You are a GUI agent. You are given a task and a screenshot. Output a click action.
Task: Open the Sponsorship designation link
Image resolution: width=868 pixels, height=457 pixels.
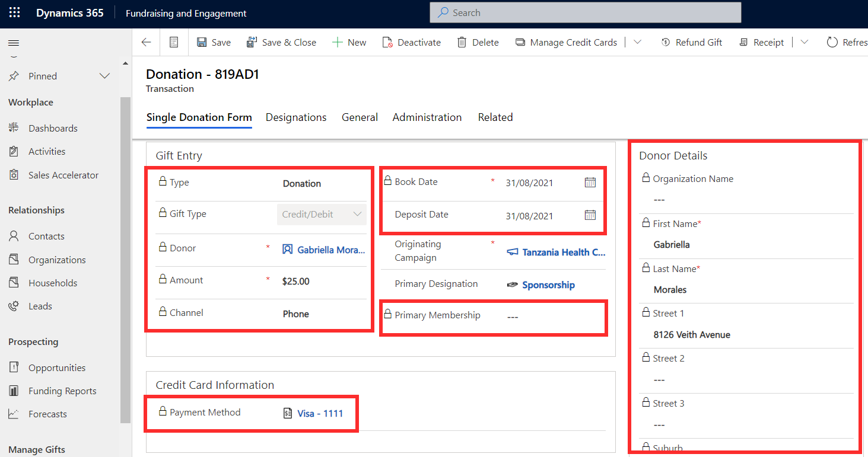pyautogui.click(x=548, y=285)
